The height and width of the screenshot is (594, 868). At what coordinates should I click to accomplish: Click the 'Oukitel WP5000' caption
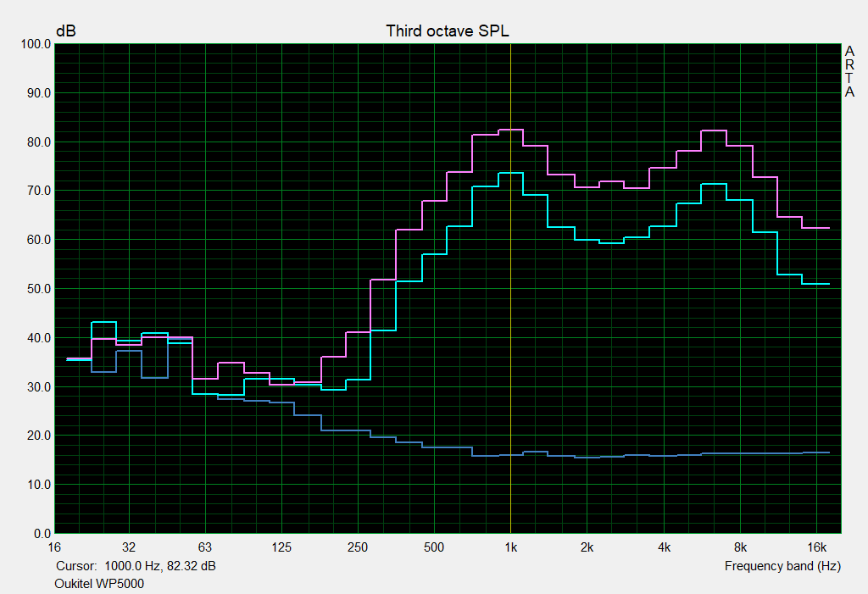pyautogui.click(x=99, y=584)
